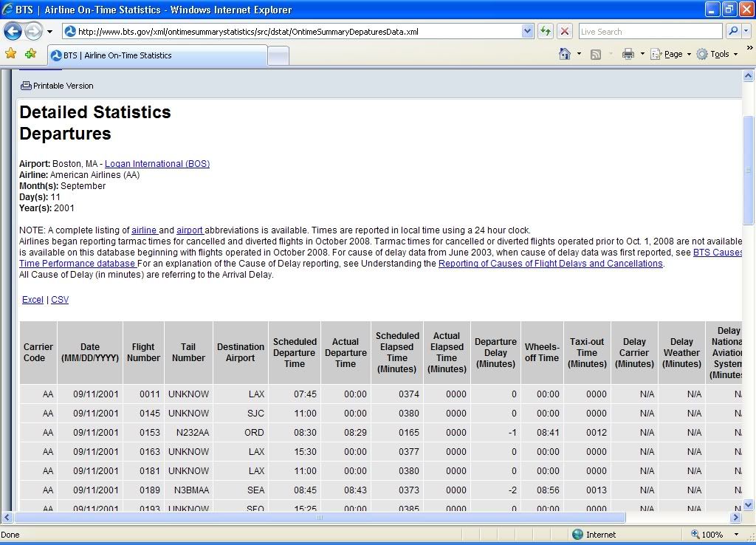This screenshot has height=545, width=756.
Task: Click the Add to Favorites icon
Action: click(30, 54)
